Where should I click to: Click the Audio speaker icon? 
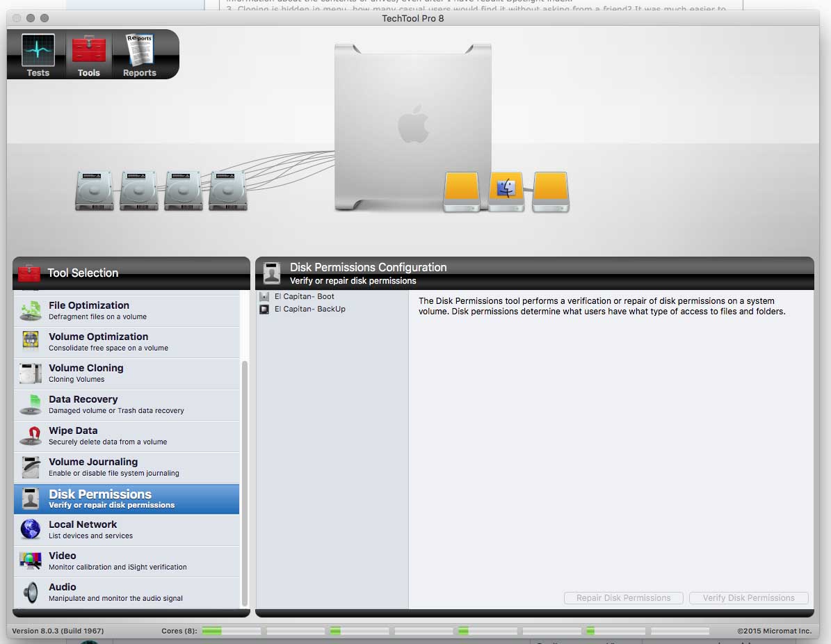pyautogui.click(x=31, y=592)
